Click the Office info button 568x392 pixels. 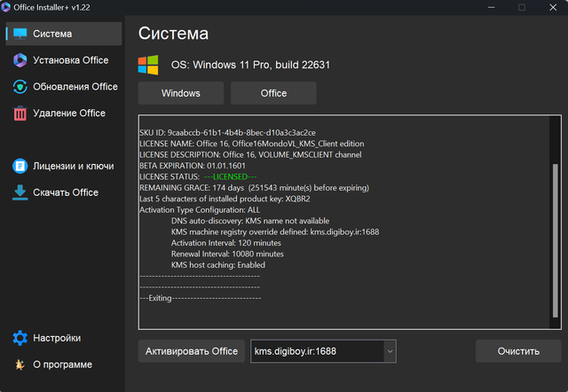tap(273, 93)
